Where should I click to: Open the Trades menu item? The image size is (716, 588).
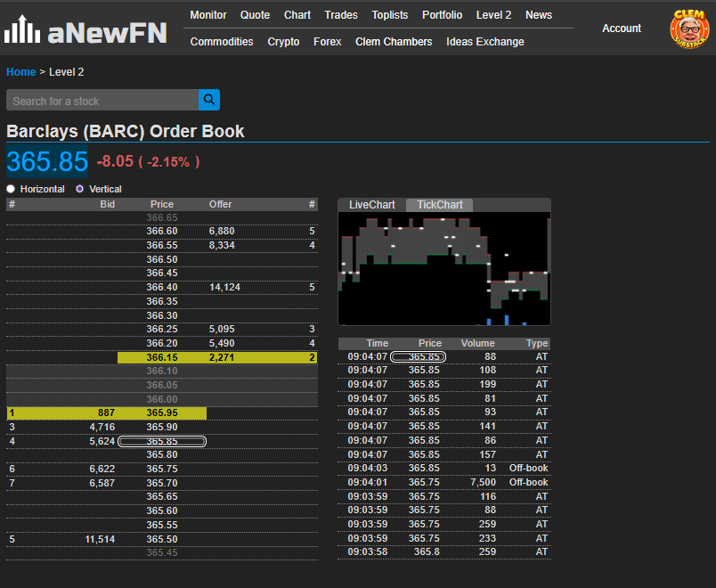pos(341,15)
